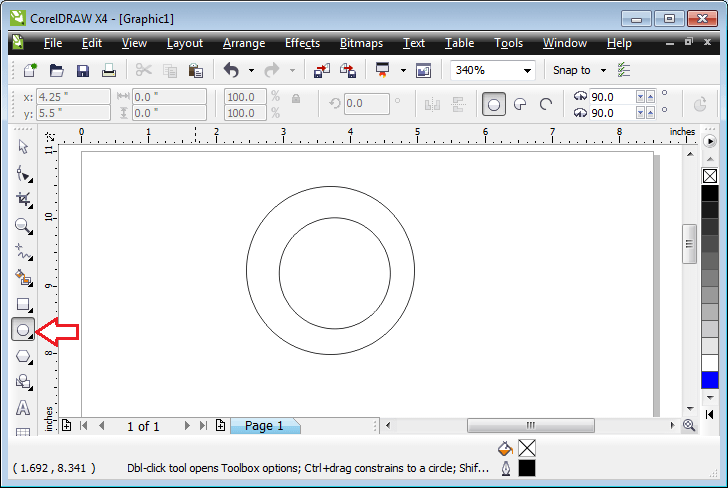728x488 pixels.
Task: Switch shape to Pie mode
Action: point(520,103)
